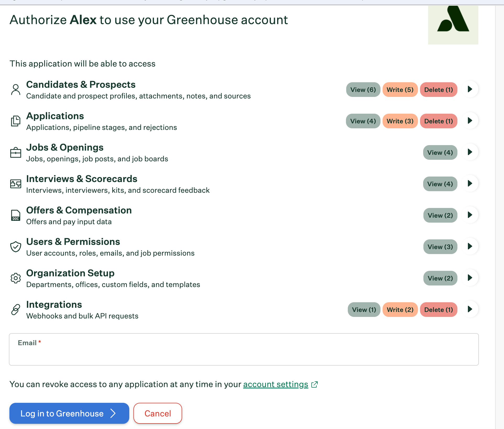504x429 pixels.
Task: Click Write (2) badge for Integrations
Action: (x=400, y=310)
